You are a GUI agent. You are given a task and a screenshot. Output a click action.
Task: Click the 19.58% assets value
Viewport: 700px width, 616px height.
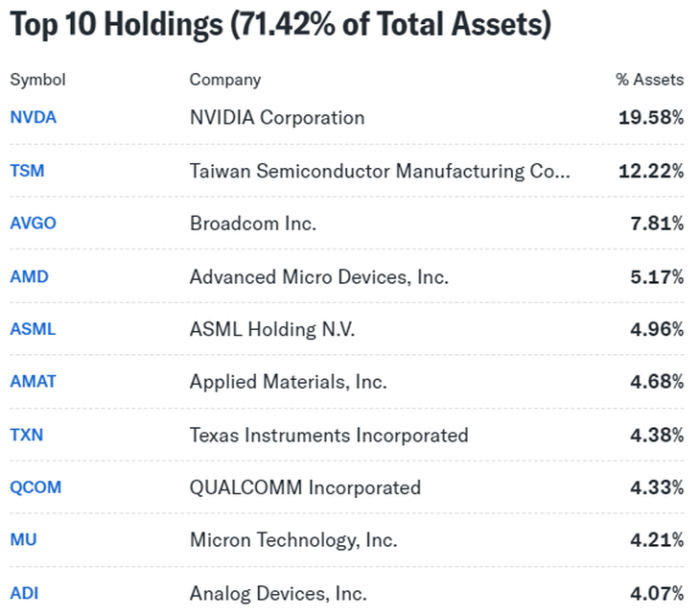(651, 118)
